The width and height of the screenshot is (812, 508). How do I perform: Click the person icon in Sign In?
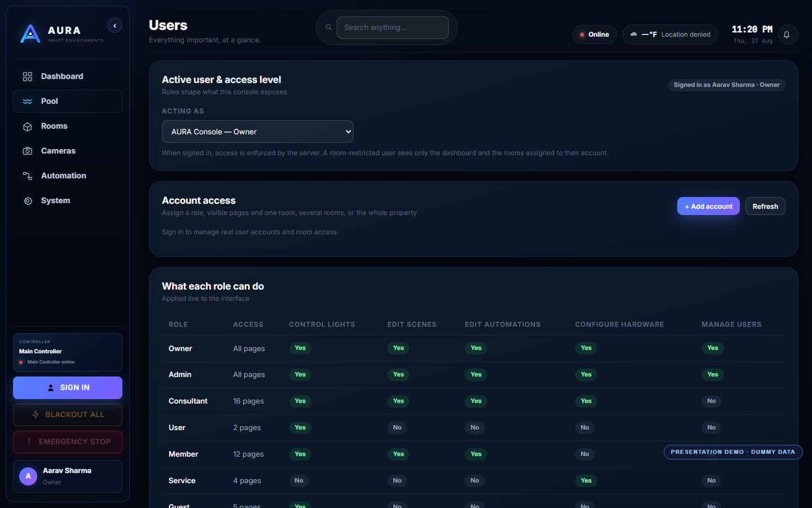pyautogui.click(x=51, y=388)
